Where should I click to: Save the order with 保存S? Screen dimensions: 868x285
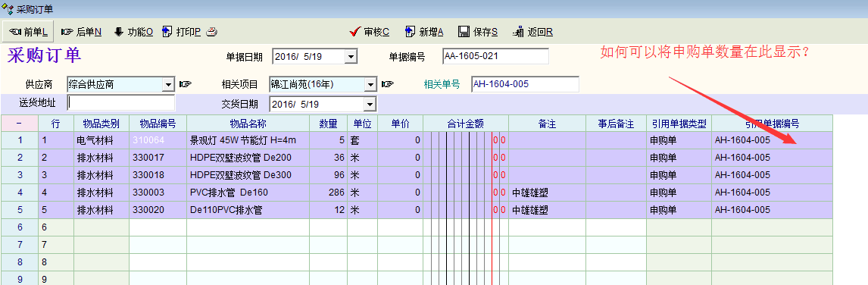click(x=478, y=32)
